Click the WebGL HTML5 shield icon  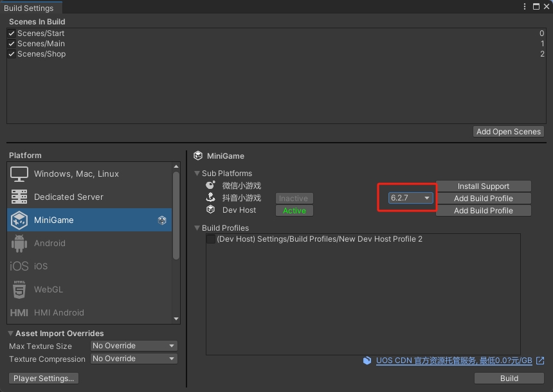tap(19, 290)
